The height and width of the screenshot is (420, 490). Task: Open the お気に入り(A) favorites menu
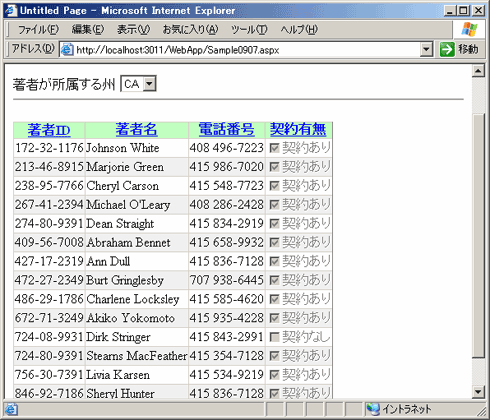pyautogui.click(x=190, y=30)
